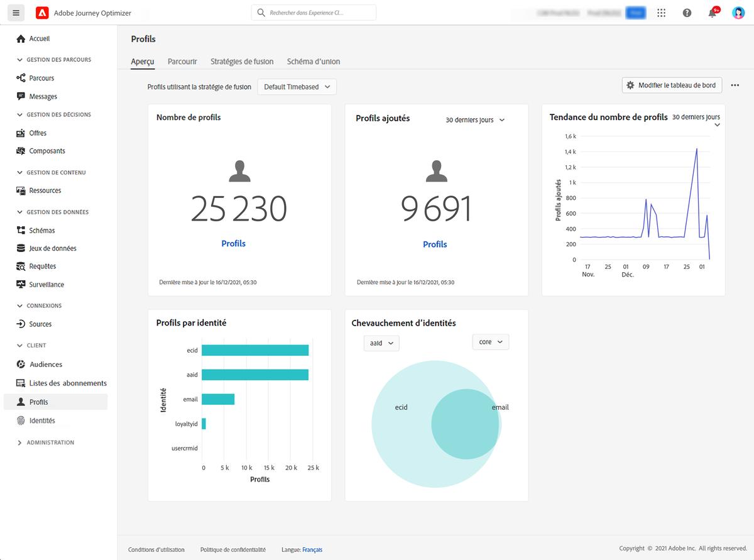This screenshot has height=560, width=754.
Task: Open the notifications bell
Action: pyautogui.click(x=712, y=13)
